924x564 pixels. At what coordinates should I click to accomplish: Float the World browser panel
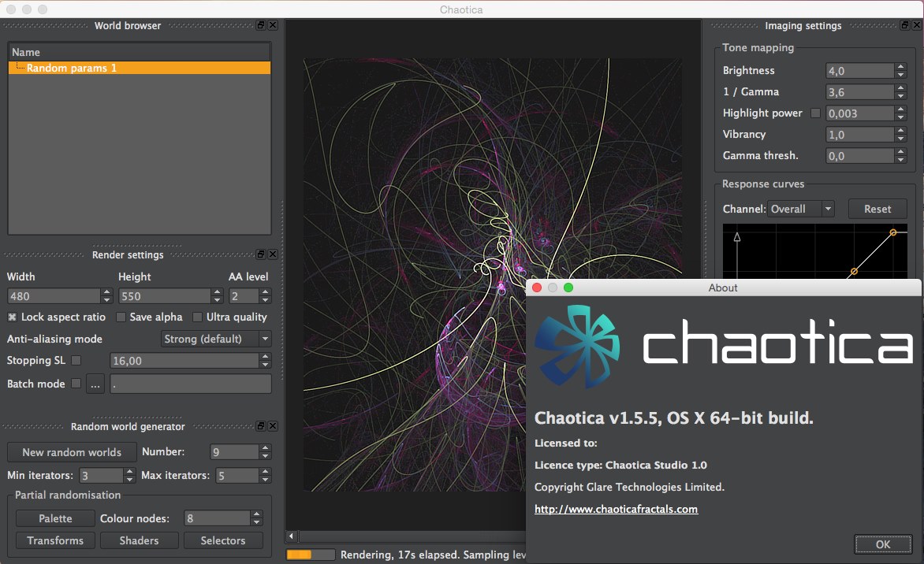[261, 25]
